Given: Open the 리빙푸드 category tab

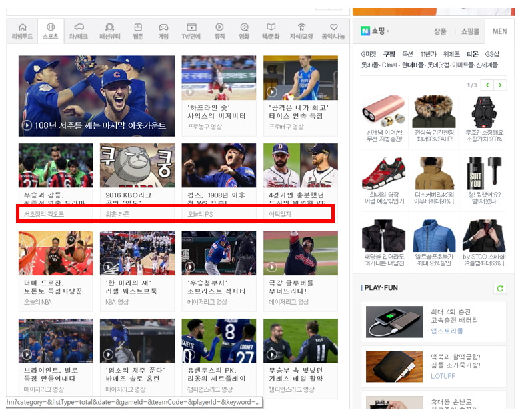Looking at the screenshot, I should (22, 31).
